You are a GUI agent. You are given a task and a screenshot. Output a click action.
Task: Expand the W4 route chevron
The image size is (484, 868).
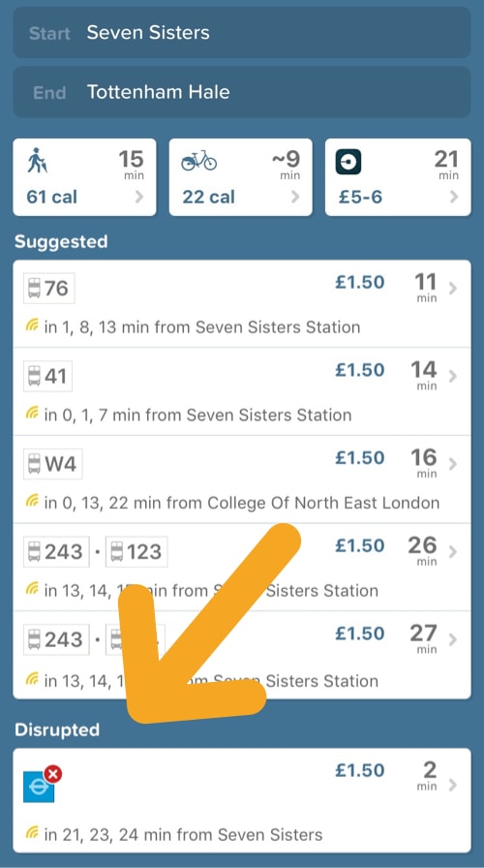coord(453,464)
